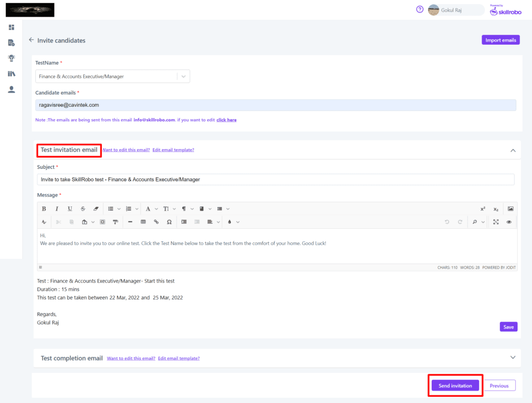
Task: Click the Send invitation button
Action: point(455,385)
